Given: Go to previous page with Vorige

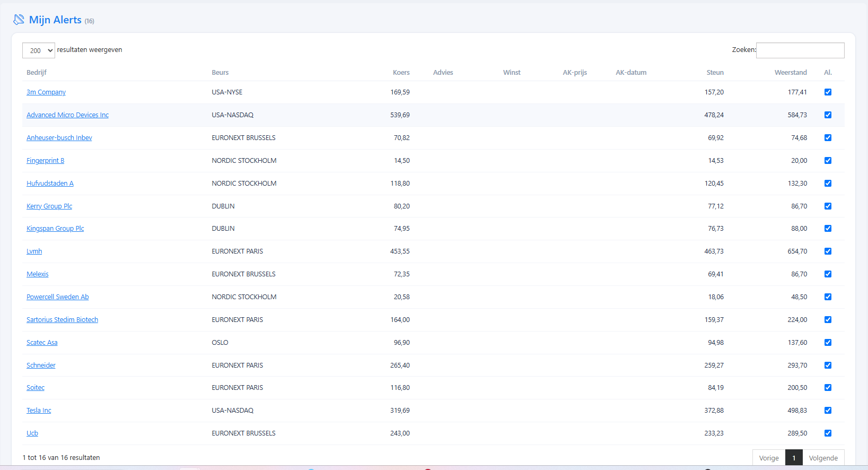Looking at the screenshot, I should click(x=769, y=458).
